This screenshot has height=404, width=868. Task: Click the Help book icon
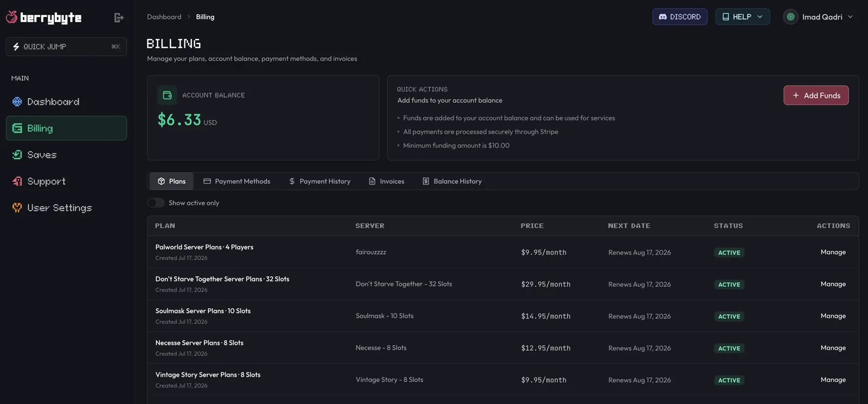click(725, 17)
